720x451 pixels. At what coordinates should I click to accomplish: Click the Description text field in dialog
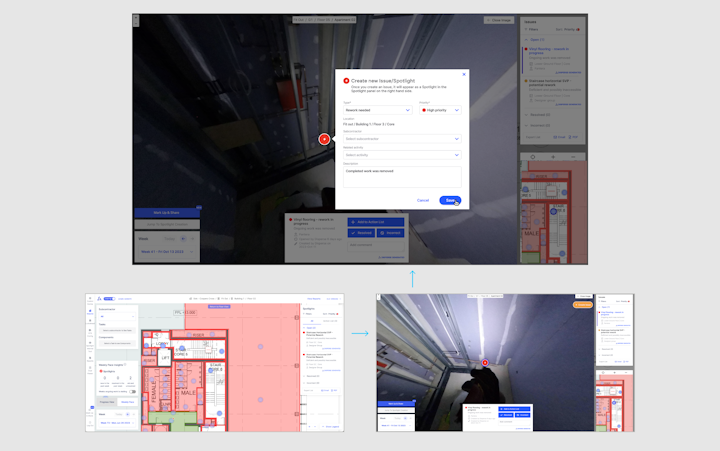pyautogui.click(x=401, y=176)
